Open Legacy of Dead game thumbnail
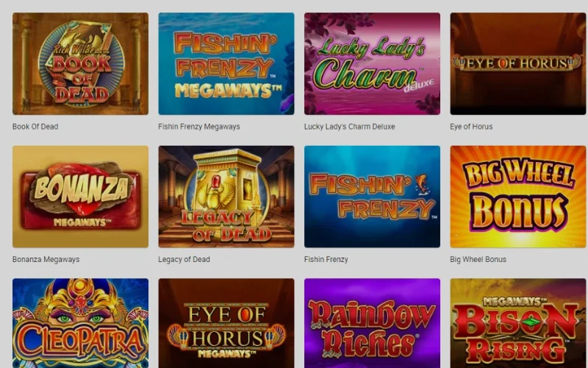The width and height of the screenshot is (588, 368). tap(226, 197)
